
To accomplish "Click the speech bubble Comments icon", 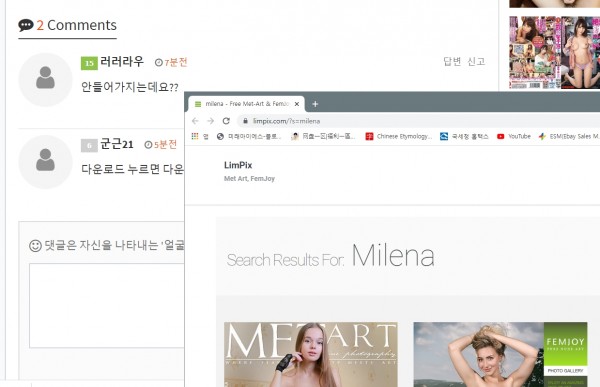I will pyautogui.click(x=26, y=25).
